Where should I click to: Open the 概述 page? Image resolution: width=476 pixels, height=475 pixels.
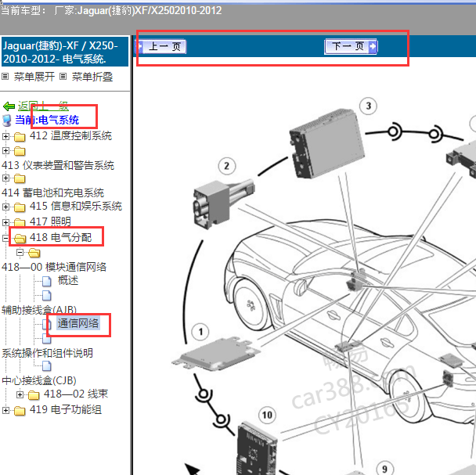tap(68, 280)
